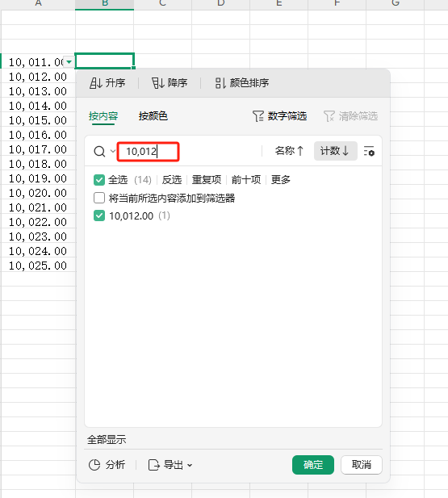
Task: Sort list by 计数 count
Action: (x=336, y=151)
